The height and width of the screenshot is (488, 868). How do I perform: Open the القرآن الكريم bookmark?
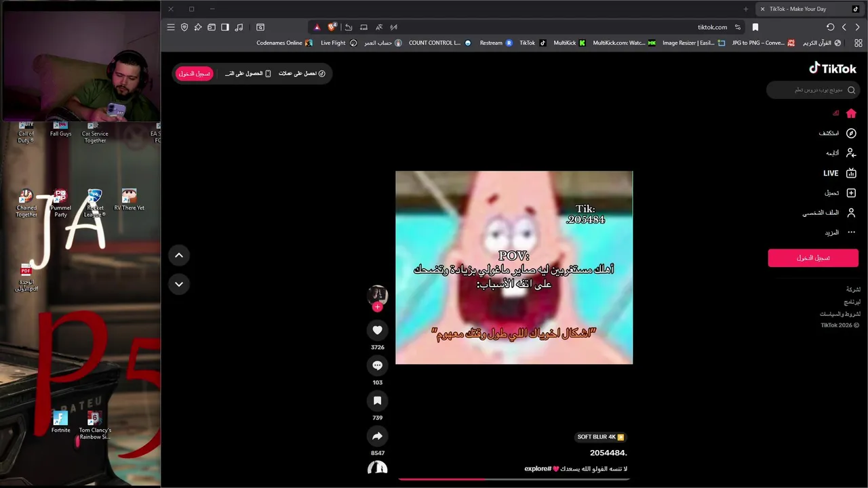coord(822,43)
